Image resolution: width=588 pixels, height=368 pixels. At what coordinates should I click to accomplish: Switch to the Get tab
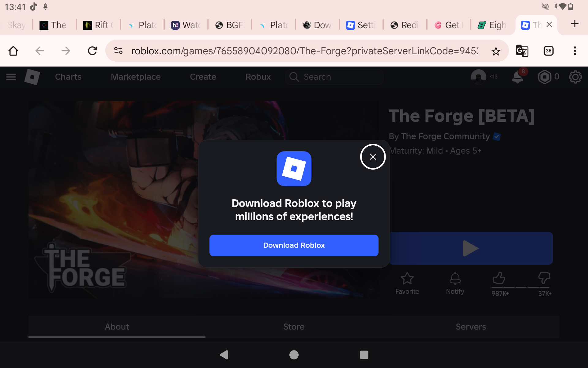click(x=449, y=25)
